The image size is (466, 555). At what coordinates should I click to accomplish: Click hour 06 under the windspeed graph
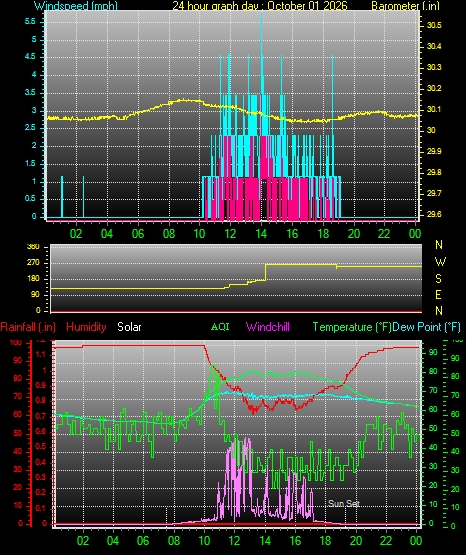[138, 234]
